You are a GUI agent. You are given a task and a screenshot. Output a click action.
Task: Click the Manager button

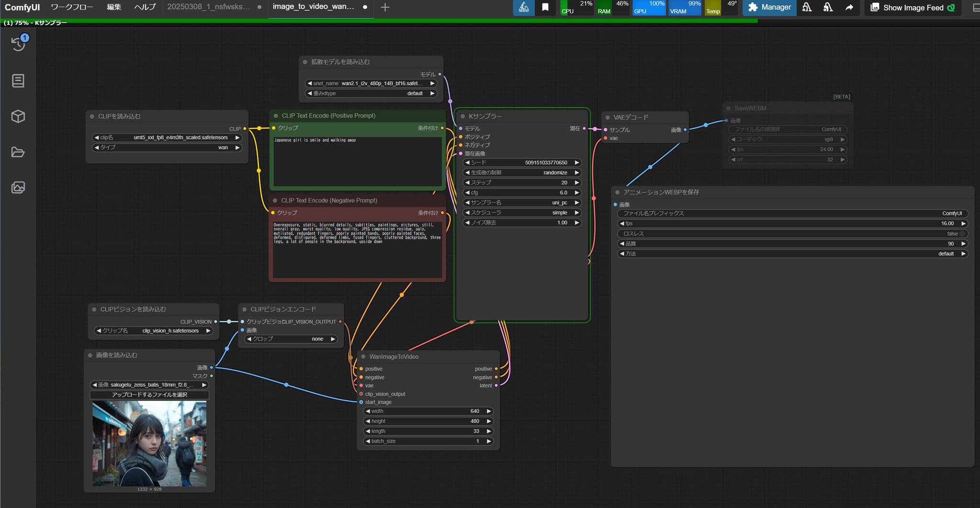click(769, 7)
